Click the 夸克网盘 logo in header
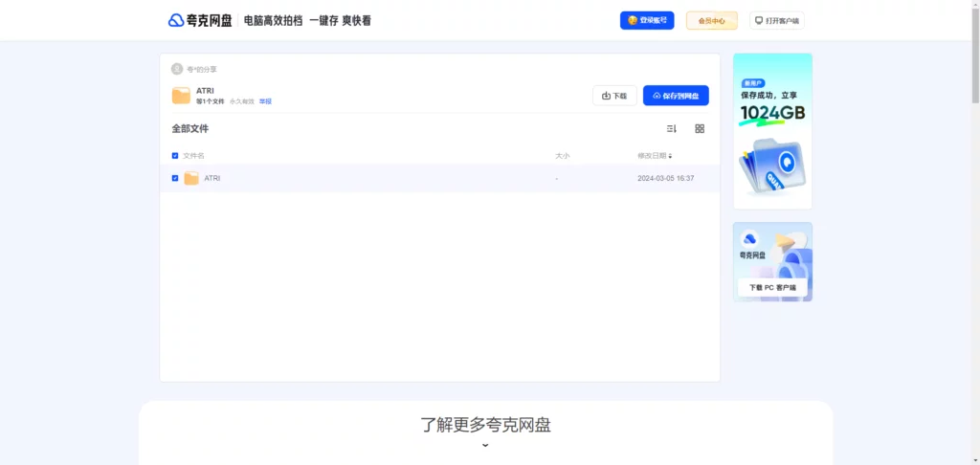This screenshot has height=465, width=980. pyautogui.click(x=200, y=21)
